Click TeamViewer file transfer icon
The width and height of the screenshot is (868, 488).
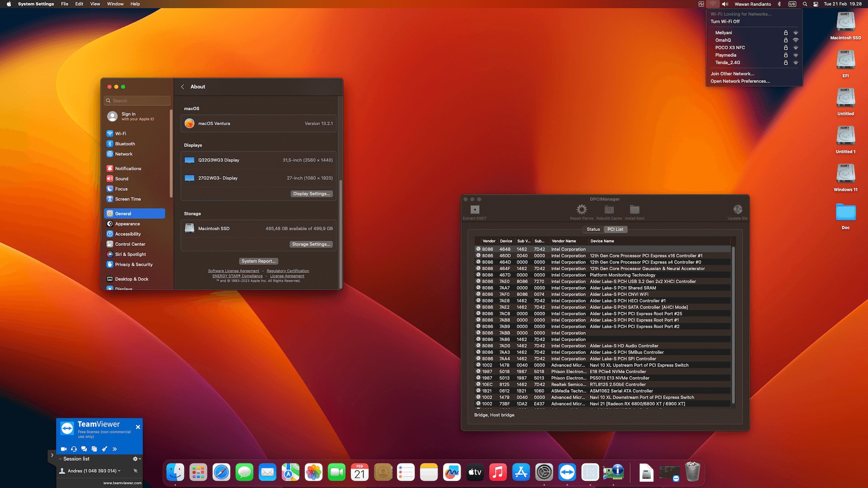click(94, 449)
